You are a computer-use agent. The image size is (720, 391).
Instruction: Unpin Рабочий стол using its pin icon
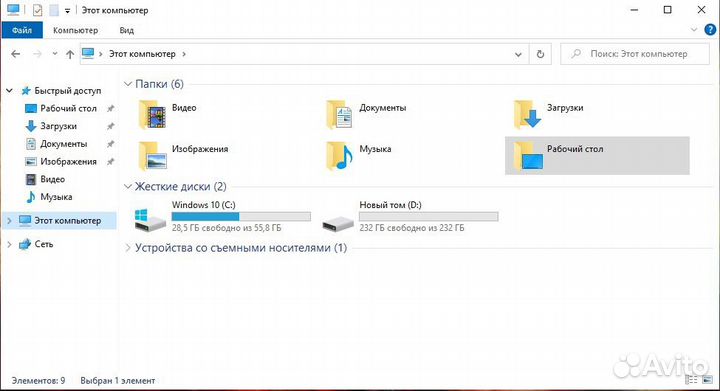[x=110, y=109]
